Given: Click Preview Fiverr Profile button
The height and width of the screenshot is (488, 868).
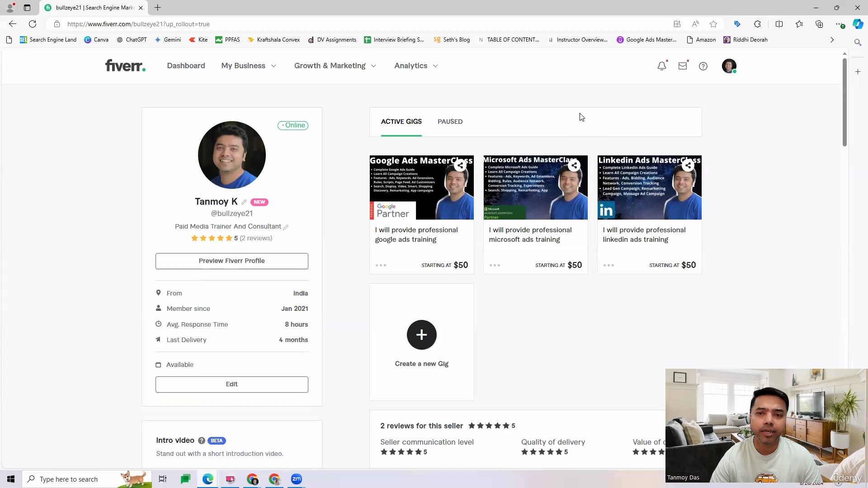Looking at the screenshot, I should pos(231,261).
